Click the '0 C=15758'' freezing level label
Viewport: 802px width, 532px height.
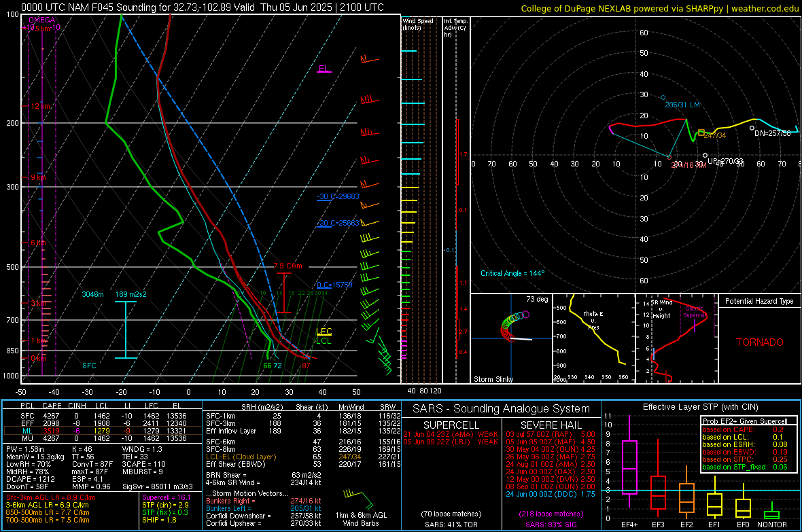(334, 285)
